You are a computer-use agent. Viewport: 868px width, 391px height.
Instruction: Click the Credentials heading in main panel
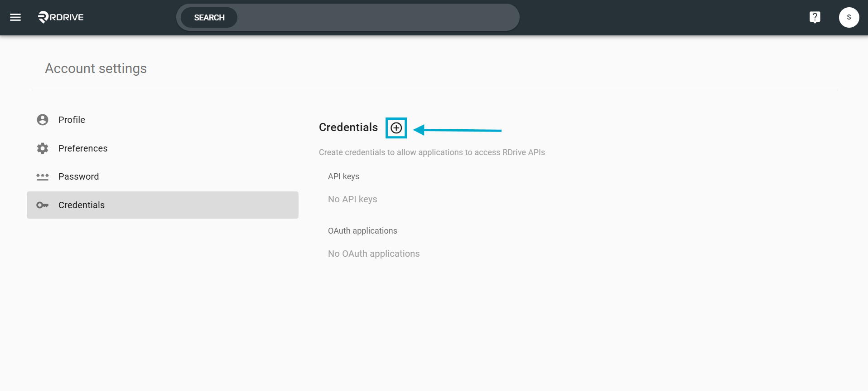click(x=348, y=127)
